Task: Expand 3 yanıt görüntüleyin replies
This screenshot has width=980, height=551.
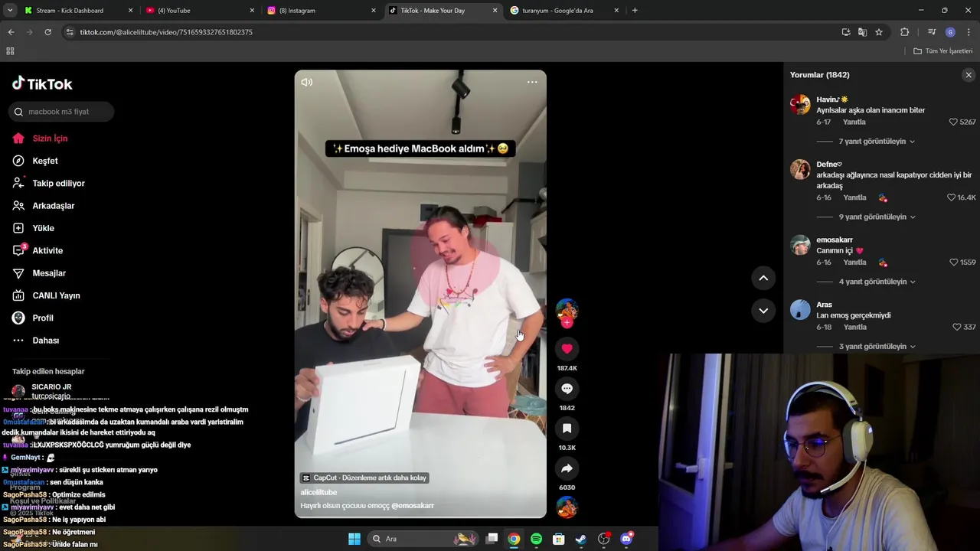Action: click(877, 347)
